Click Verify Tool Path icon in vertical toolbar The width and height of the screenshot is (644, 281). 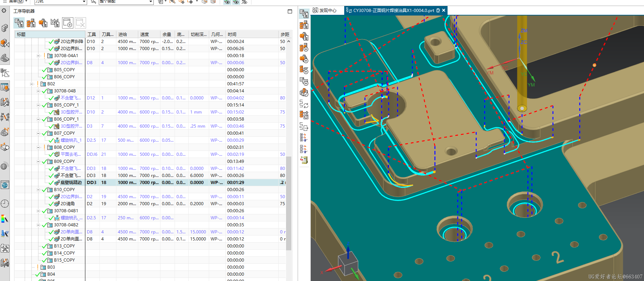coord(304,93)
